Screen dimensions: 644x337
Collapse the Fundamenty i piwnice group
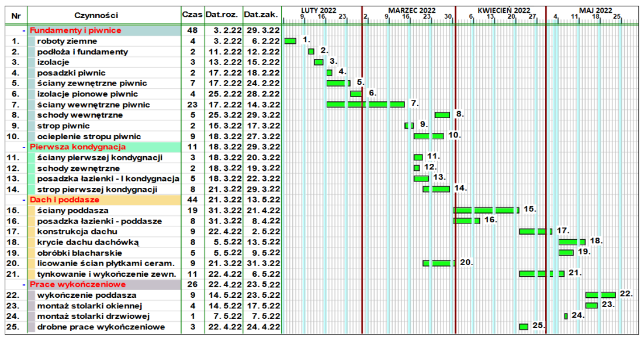(x=23, y=30)
